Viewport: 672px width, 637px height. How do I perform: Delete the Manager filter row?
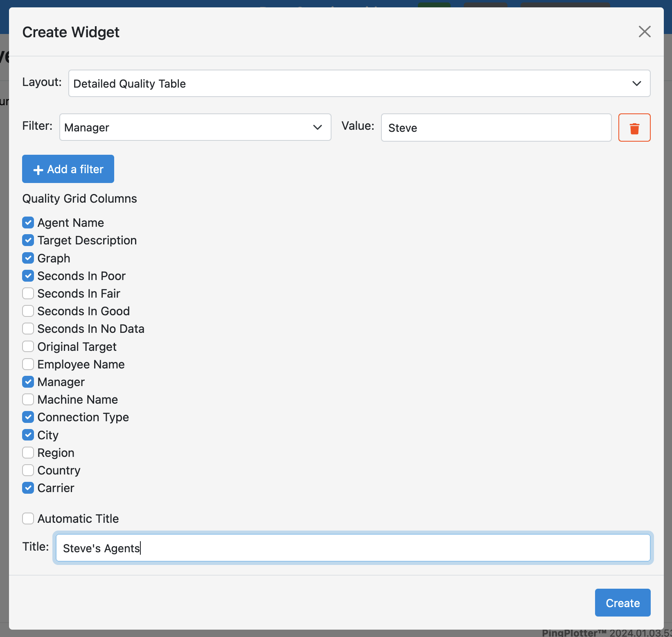pos(634,127)
